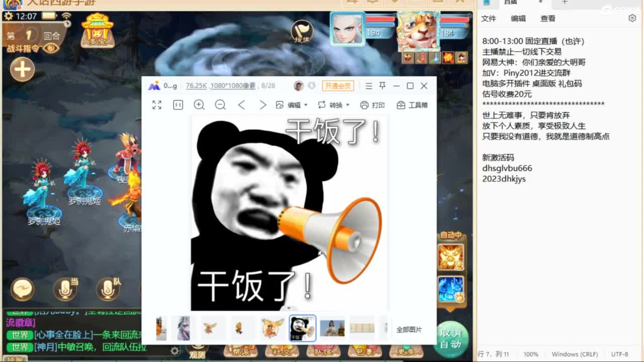644x362 pixels.
Task: Click UTF-8 encoding in status bar
Action: coord(620,354)
